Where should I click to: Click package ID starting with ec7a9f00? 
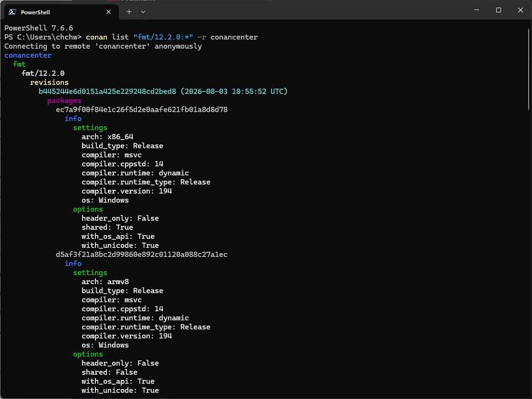pos(142,110)
